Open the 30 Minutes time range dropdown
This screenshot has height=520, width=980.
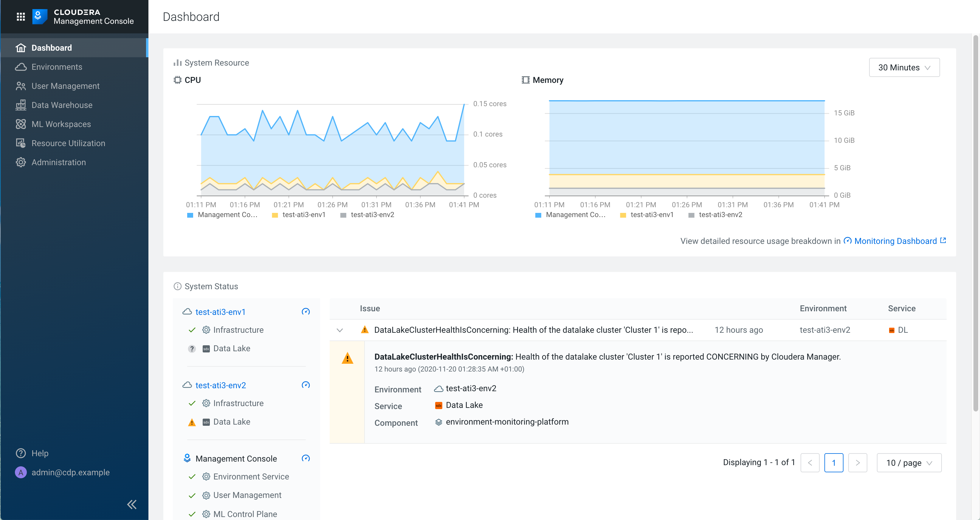pyautogui.click(x=904, y=67)
